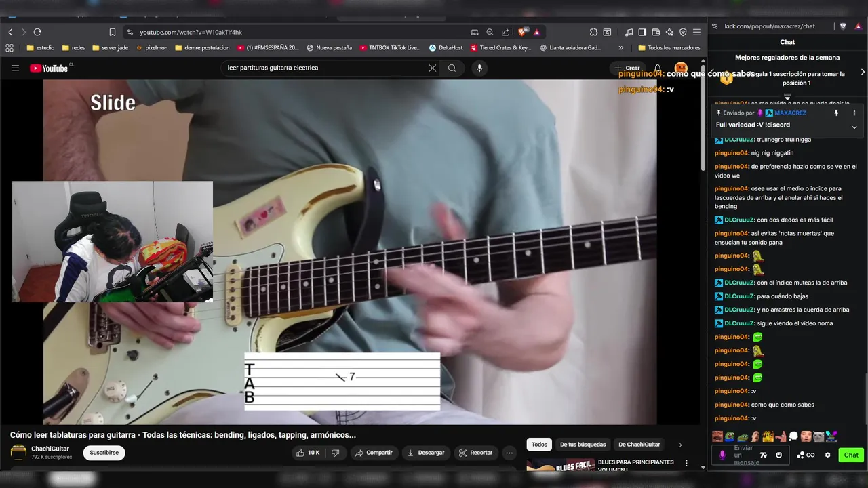Open the 'Llanta voladora Gad' bookmark
The width and height of the screenshot is (868, 488).
[x=571, y=48]
